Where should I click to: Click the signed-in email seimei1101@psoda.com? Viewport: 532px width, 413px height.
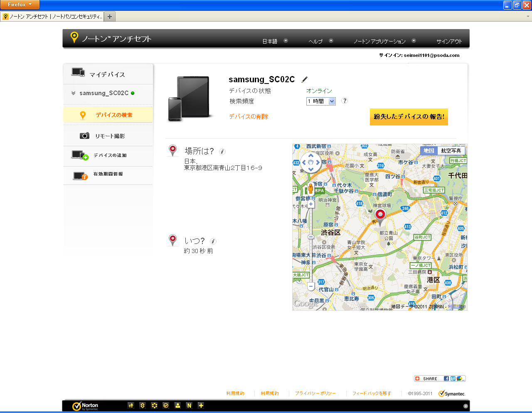pos(431,55)
